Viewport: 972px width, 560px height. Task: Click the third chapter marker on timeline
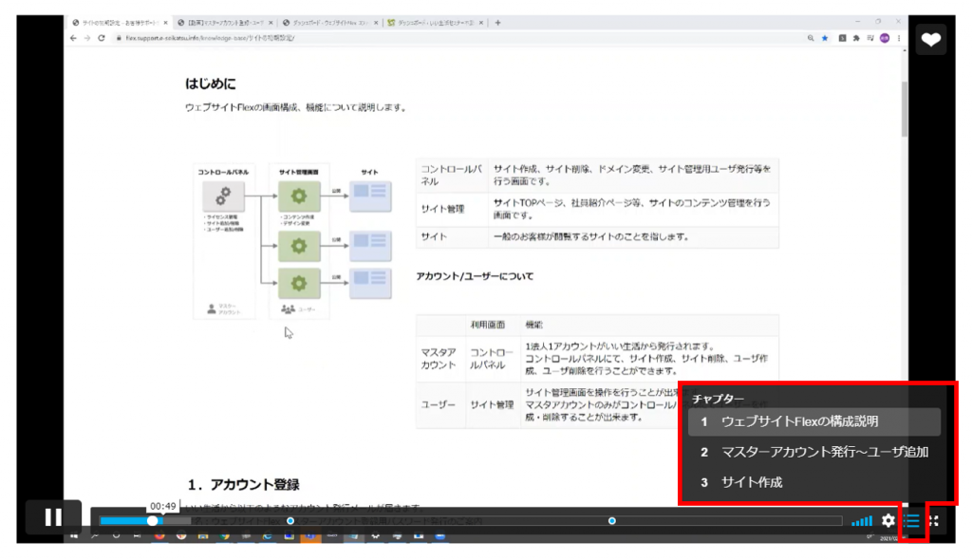pyautogui.click(x=612, y=520)
